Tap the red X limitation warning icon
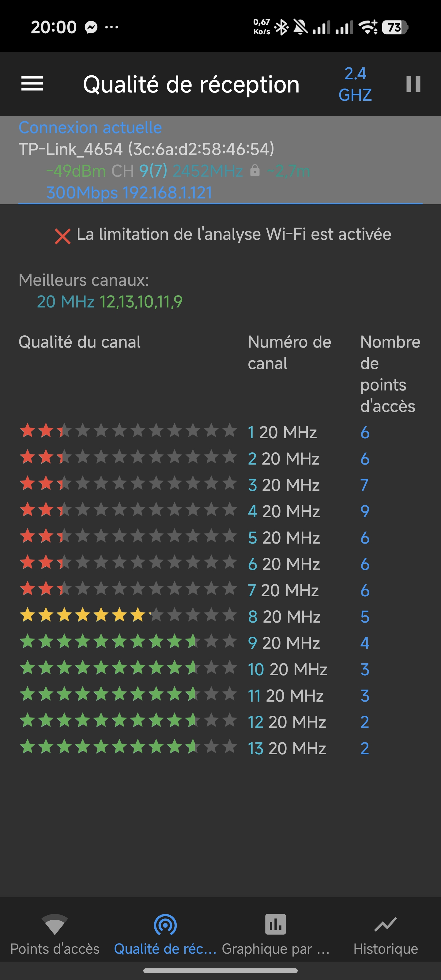This screenshot has width=441, height=980. (63, 236)
